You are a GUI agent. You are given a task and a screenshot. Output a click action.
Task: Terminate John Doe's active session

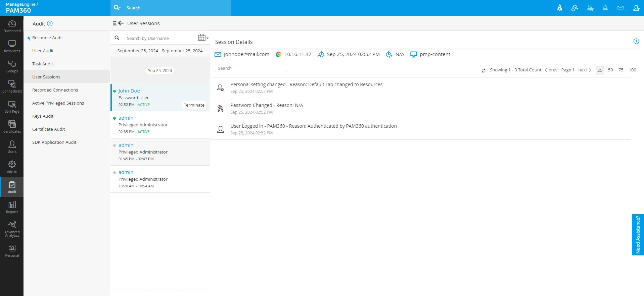pos(194,105)
